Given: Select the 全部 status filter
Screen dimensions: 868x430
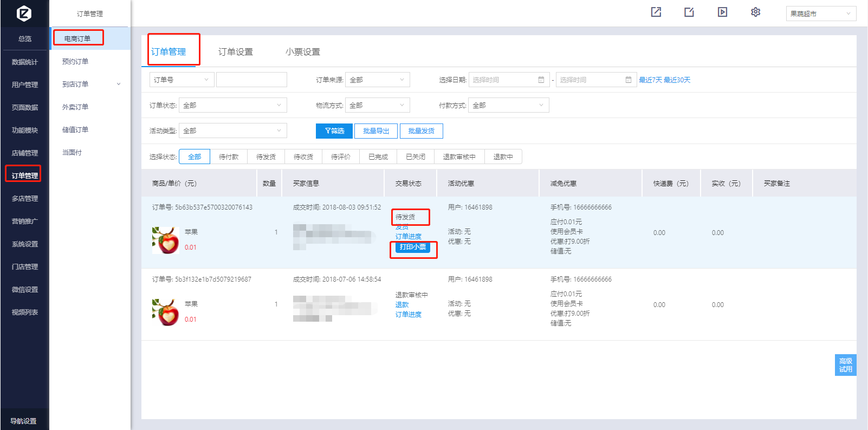Looking at the screenshot, I should [195, 157].
